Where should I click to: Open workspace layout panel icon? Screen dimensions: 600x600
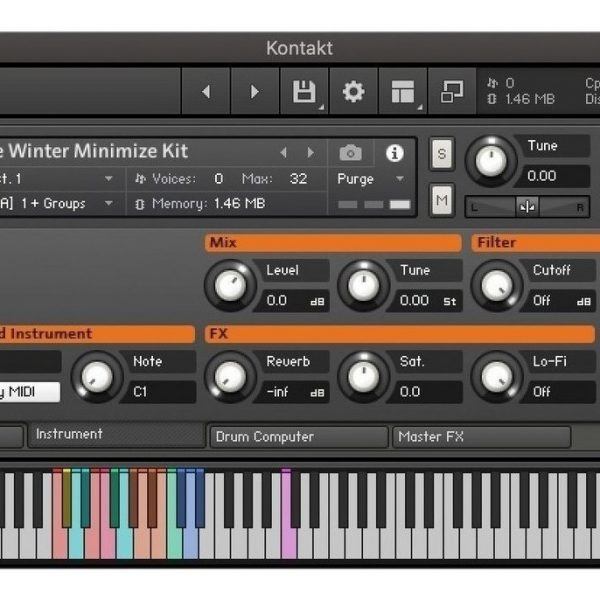[403, 92]
